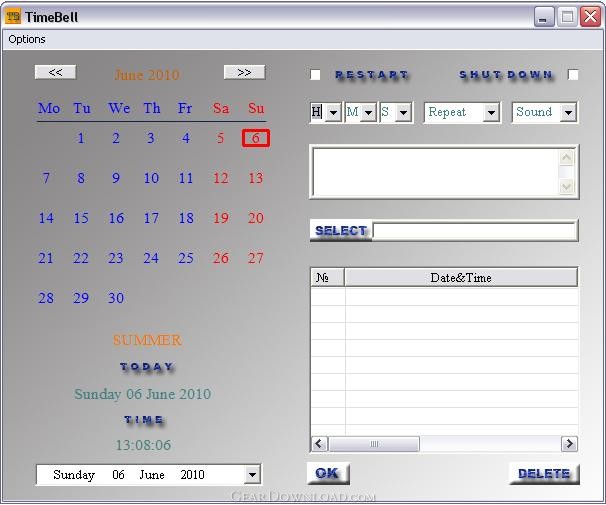
Task: Select Sunday 27 in the calendar
Action: [x=255, y=258]
